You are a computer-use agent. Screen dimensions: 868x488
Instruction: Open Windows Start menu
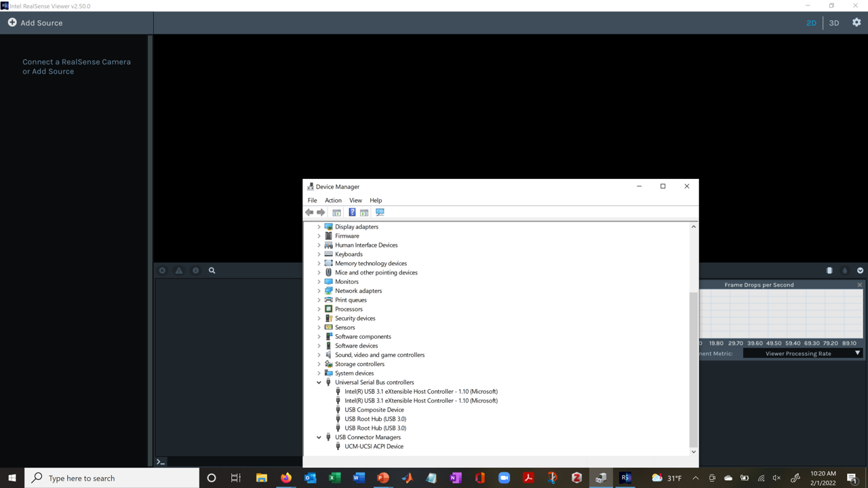(x=12, y=478)
